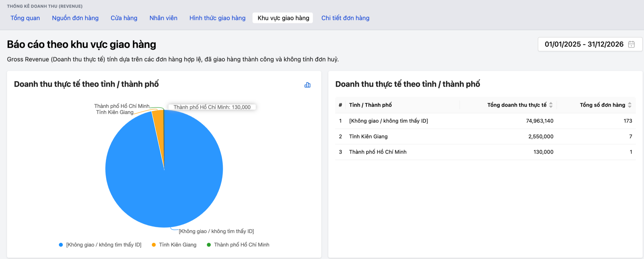Sort by Tổng số đơn hàng arrows
644x259 pixels.
(x=629, y=105)
